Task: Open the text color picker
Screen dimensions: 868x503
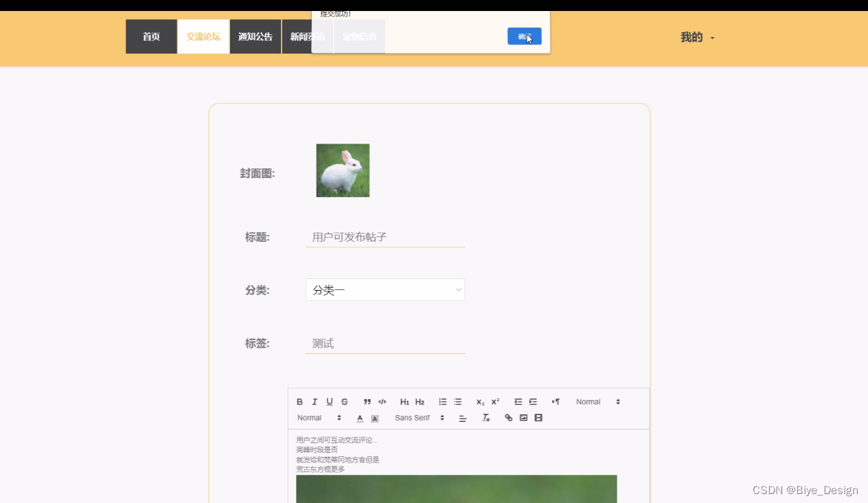Action: point(360,418)
